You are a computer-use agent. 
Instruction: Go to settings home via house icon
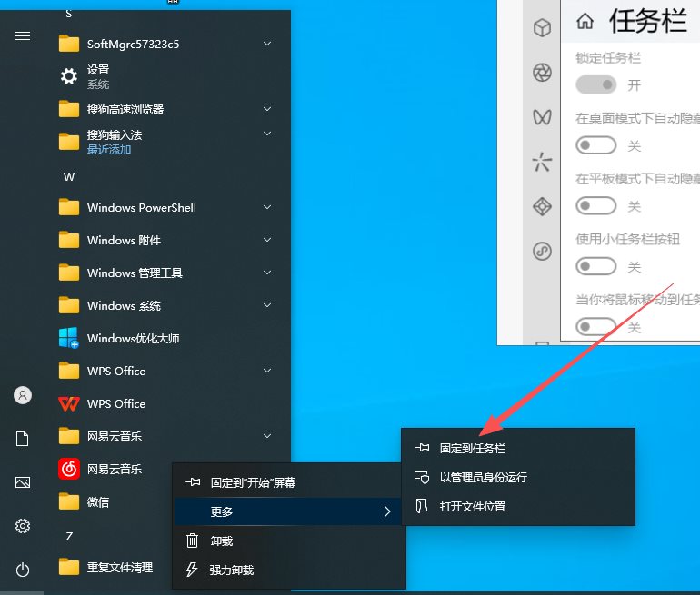pyautogui.click(x=585, y=21)
